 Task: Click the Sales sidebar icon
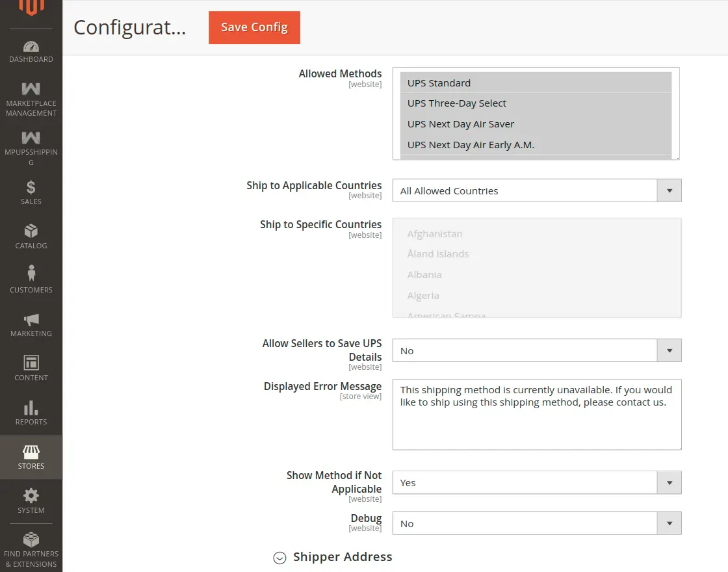[31, 193]
